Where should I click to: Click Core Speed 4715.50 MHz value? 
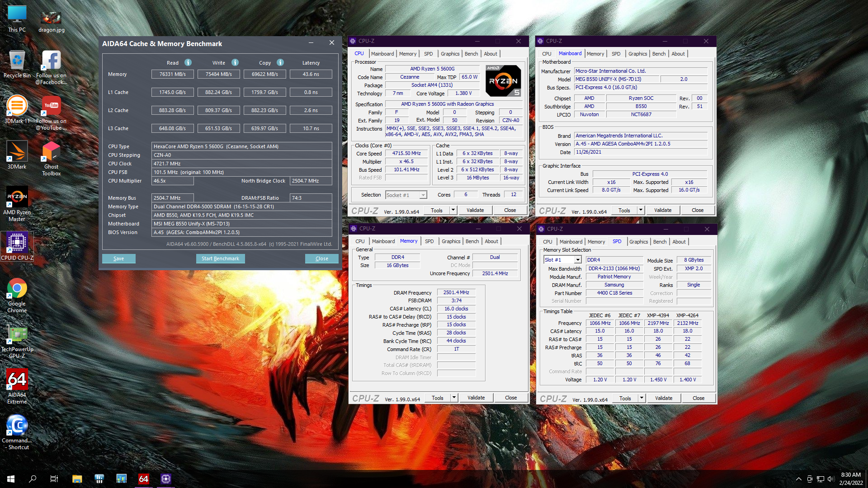(x=406, y=153)
